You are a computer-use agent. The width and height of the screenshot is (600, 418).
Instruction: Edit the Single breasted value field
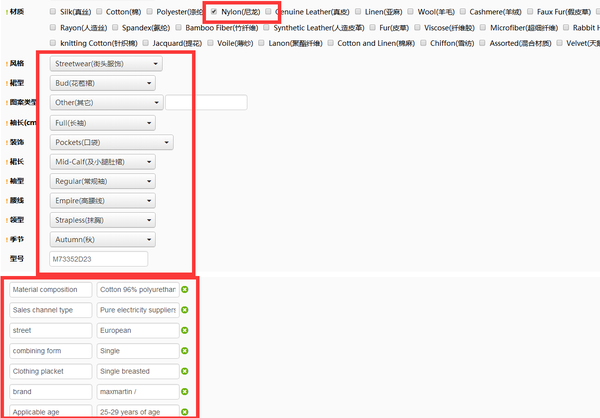pyautogui.click(x=138, y=371)
